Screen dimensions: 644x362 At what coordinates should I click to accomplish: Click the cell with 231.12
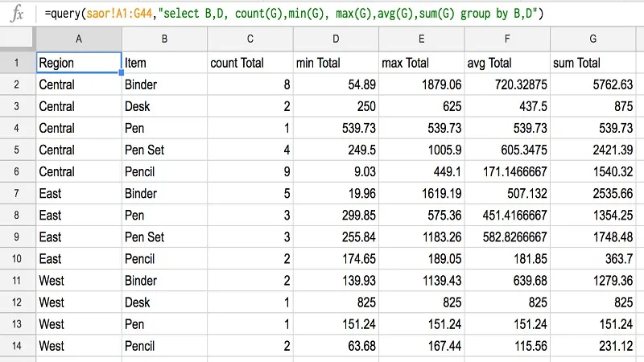[592, 345]
